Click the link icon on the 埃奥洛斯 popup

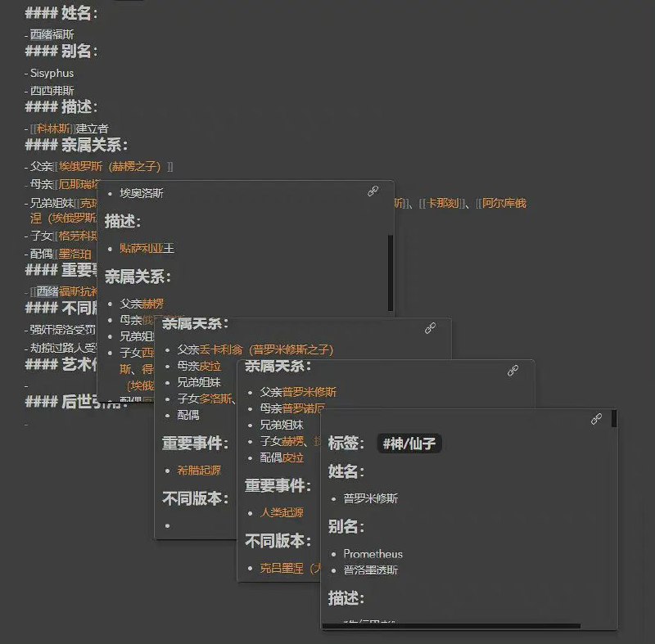373,189
